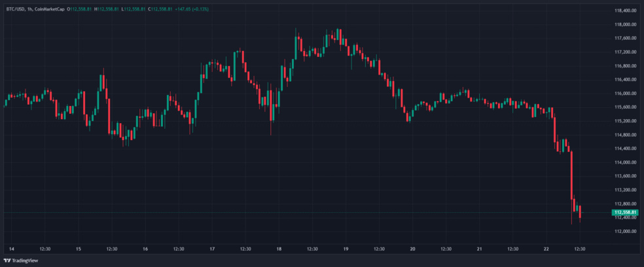Click the BTC/USD symbol title
This screenshot has width=644, height=267.
(x=16, y=7)
